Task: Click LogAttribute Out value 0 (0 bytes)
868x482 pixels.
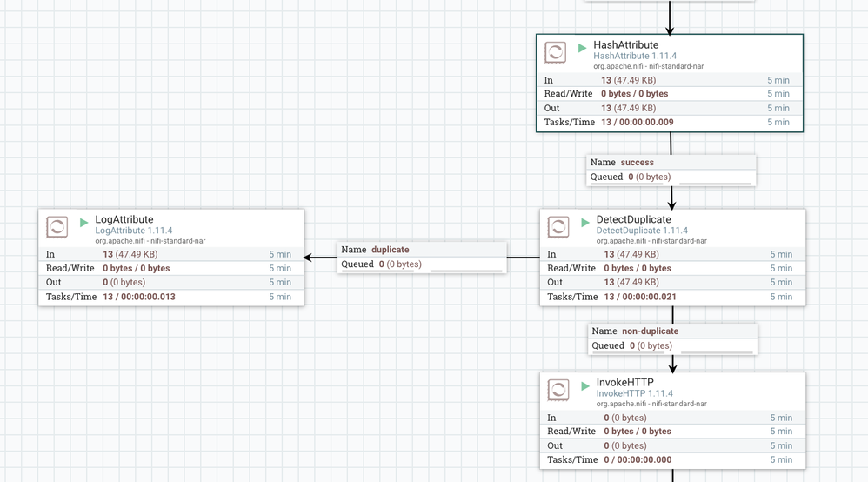Action: (124, 283)
